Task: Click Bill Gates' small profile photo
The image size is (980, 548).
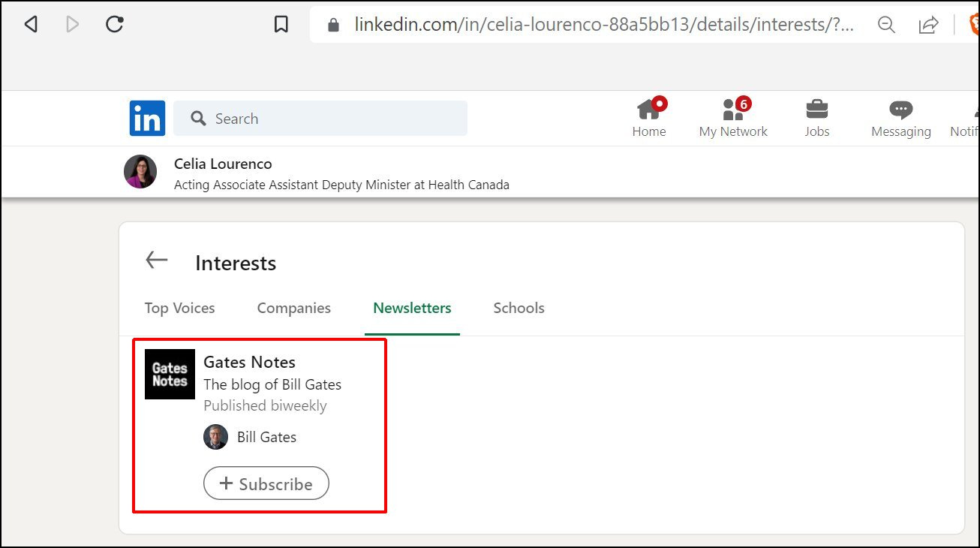Action: [215, 437]
